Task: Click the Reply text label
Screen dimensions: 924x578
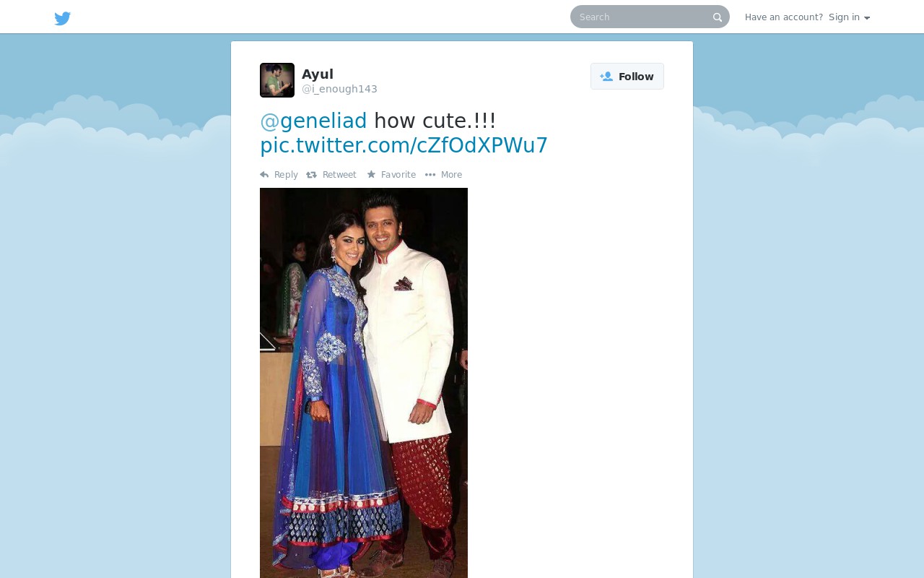Action: [286, 175]
